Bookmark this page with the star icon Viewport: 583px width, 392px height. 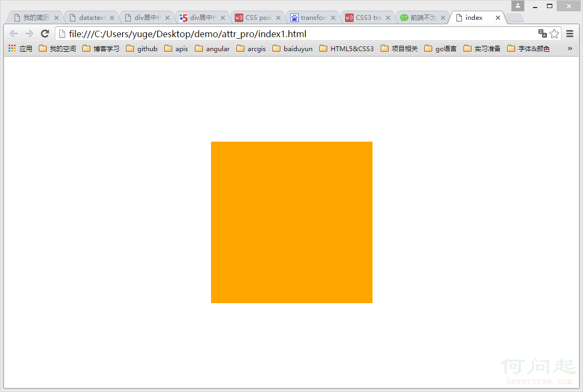pos(554,34)
